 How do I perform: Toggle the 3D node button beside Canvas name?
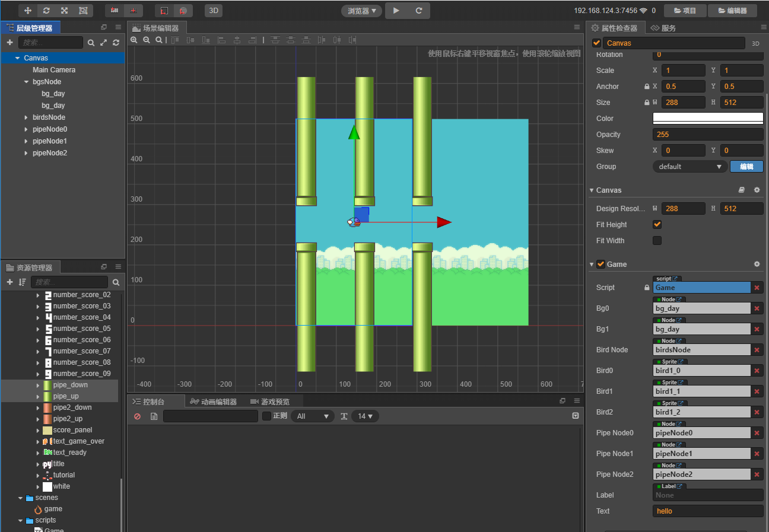pyautogui.click(x=755, y=43)
